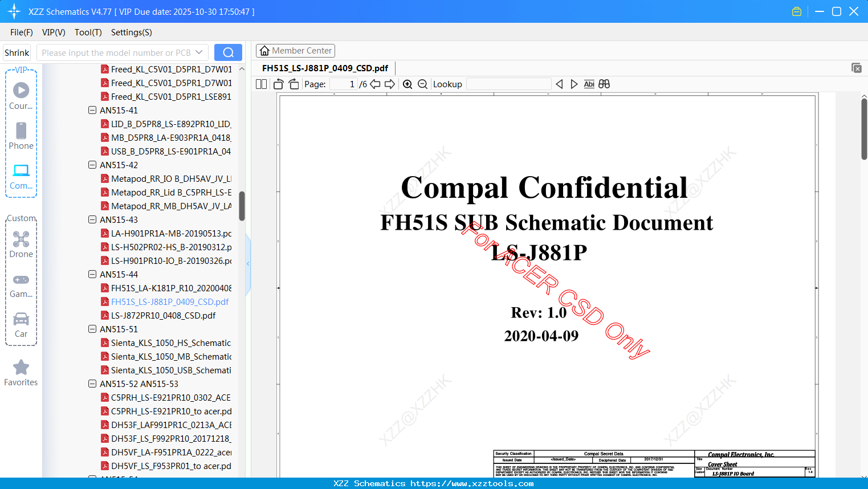Go to the next page arrow
This screenshot has height=489, width=868.
390,84
